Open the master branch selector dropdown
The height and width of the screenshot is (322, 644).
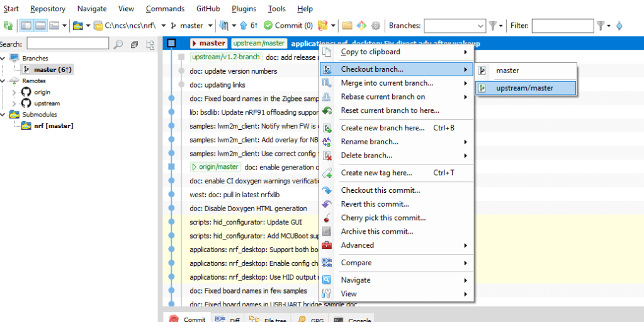click(x=208, y=26)
